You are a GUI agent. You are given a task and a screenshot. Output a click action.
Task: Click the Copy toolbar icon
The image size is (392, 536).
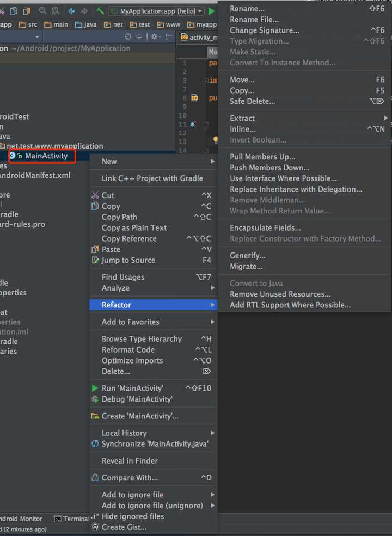click(14, 11)
